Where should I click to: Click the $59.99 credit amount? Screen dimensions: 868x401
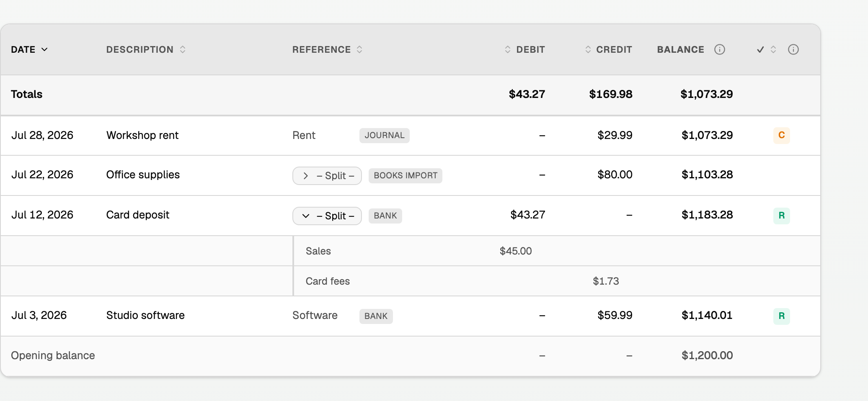[x=615, y=315]
